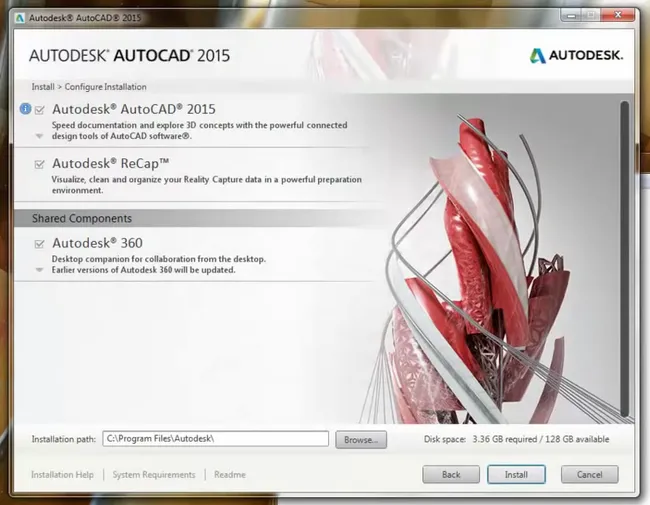This screenshot has height=505, width=650.
Task: Click the Autodesk ReCap title
Action: pyautogui.click(x=110, y=163)
